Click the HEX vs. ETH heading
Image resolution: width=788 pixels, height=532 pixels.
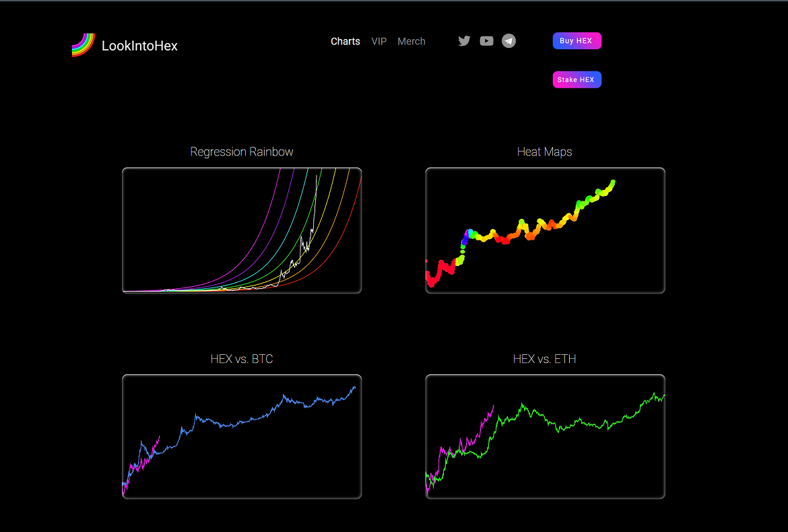[545, 359]
